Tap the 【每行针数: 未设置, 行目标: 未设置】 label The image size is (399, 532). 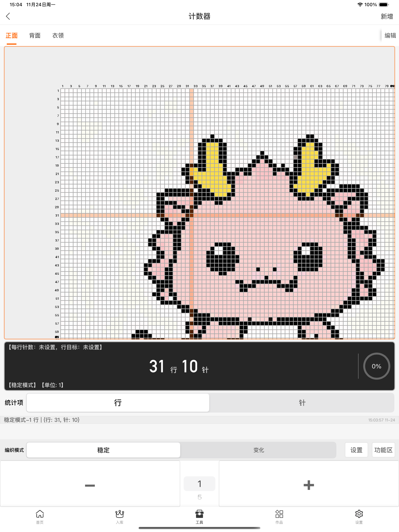click(55, 347)
